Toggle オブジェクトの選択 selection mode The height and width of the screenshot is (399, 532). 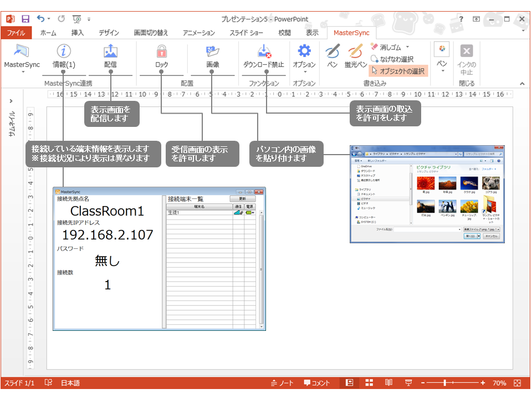click(398, 71)
